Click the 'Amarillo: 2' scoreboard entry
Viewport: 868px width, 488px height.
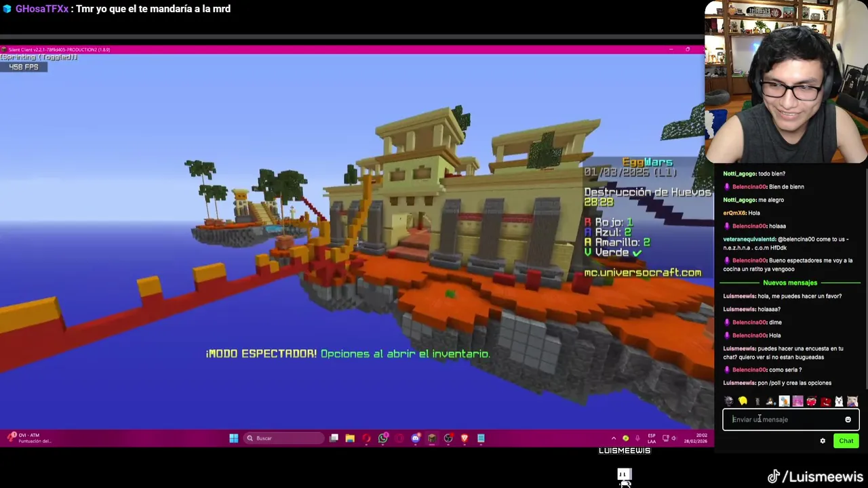[x=617, y=242]
